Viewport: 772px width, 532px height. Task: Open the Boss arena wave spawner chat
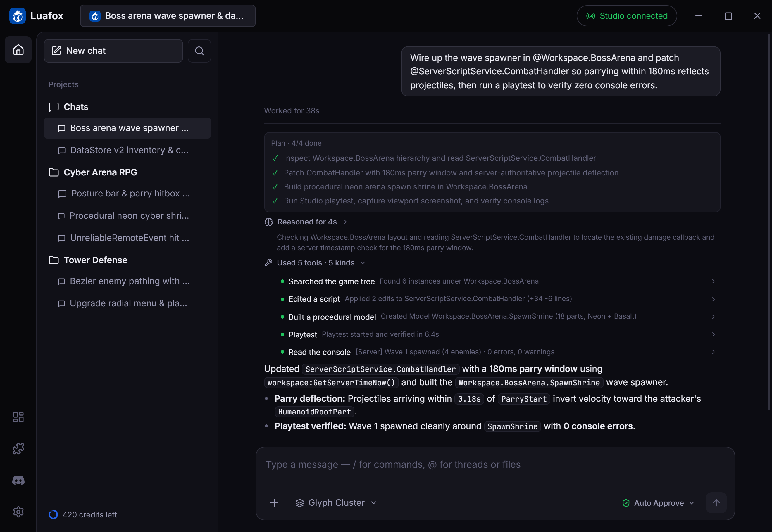coord(127,128)
